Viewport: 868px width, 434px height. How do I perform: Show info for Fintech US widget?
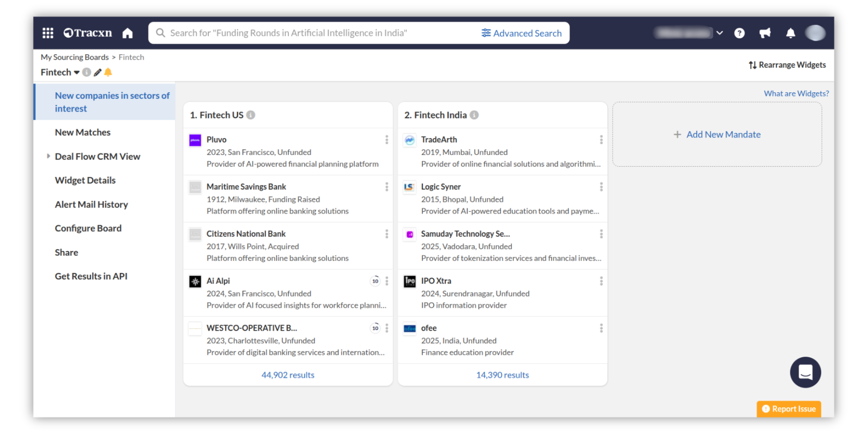click(x=251, y=115)
